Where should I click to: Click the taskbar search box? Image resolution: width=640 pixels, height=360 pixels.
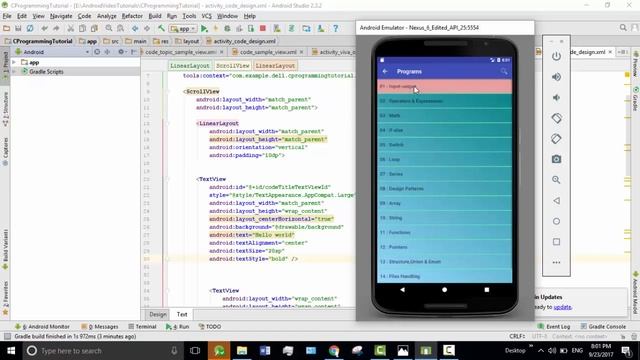tap(102, 351)
